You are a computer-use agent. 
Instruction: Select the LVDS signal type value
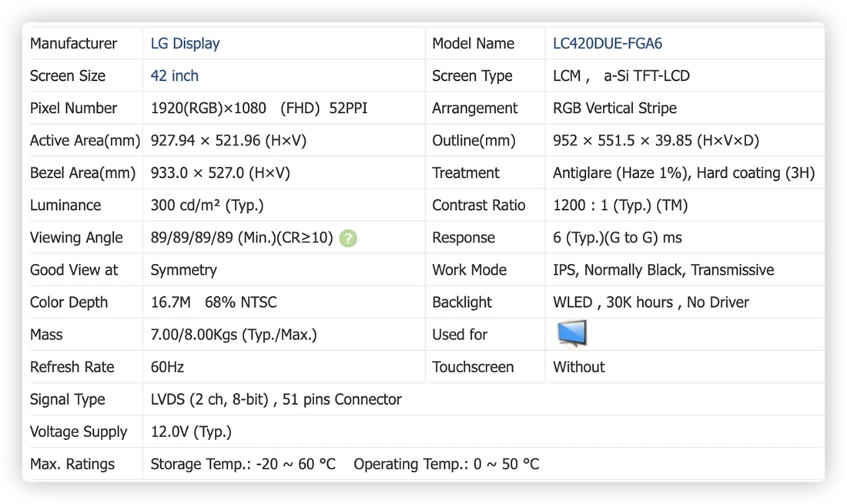tap(276, 399)
